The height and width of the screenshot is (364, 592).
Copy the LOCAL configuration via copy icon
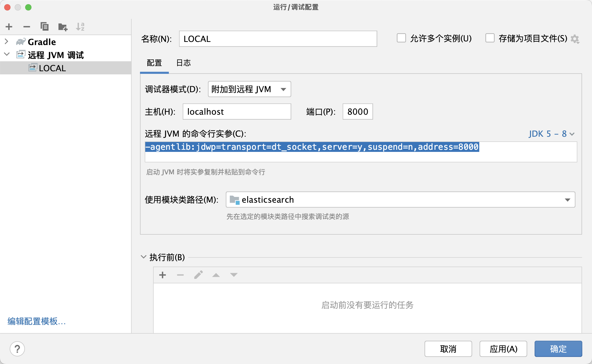tap(45, 26)
